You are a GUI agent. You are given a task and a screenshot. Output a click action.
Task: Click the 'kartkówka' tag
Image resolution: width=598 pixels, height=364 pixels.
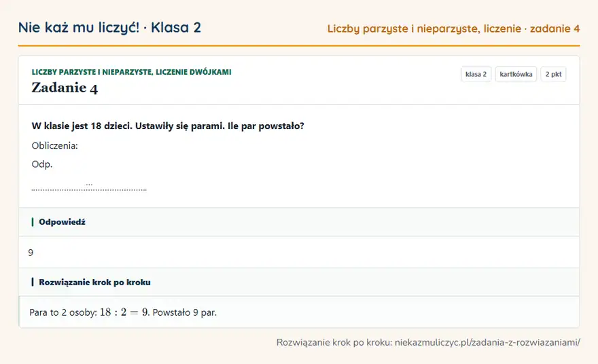(516, 74)
